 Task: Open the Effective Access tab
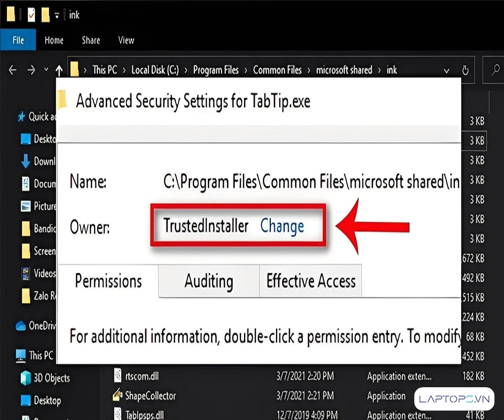coord(311,281)
